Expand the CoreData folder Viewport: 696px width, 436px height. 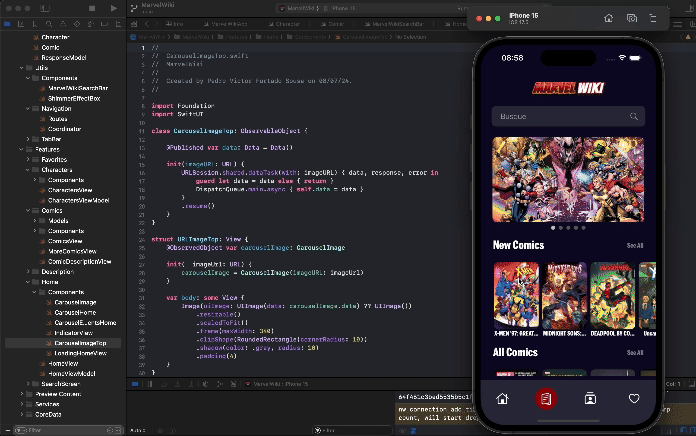[x=21, y=415]
